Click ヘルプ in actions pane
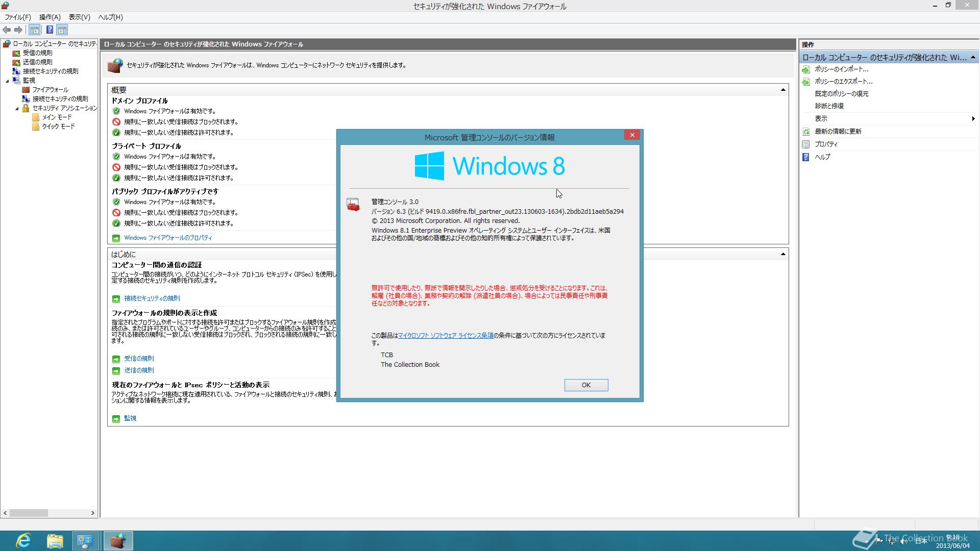Image resolution: width=980 pixels, height=551 pixels. click(x=822, y=157)
